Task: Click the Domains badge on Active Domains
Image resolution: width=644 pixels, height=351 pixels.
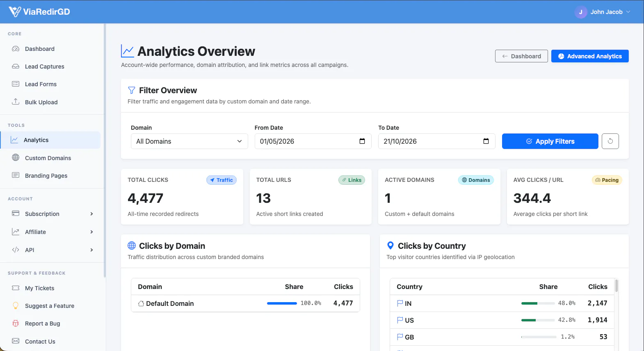Action: pyautogui.click(x=476, y=180)
